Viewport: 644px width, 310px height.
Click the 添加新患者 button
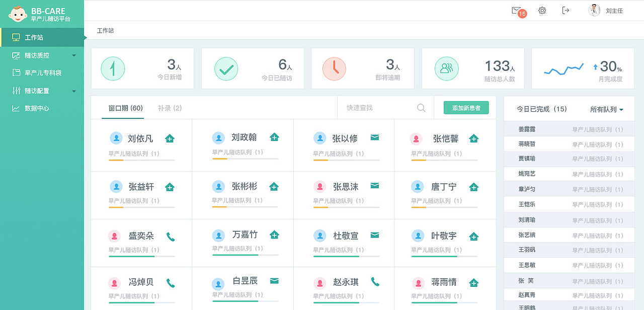[466, 108]
